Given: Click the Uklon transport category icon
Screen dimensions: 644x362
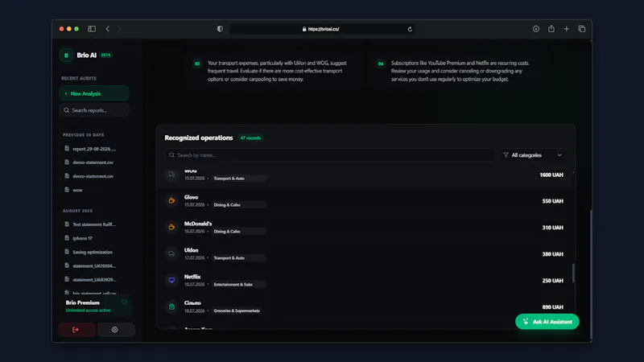Looking at the screenshot, I should pos(171,253).
